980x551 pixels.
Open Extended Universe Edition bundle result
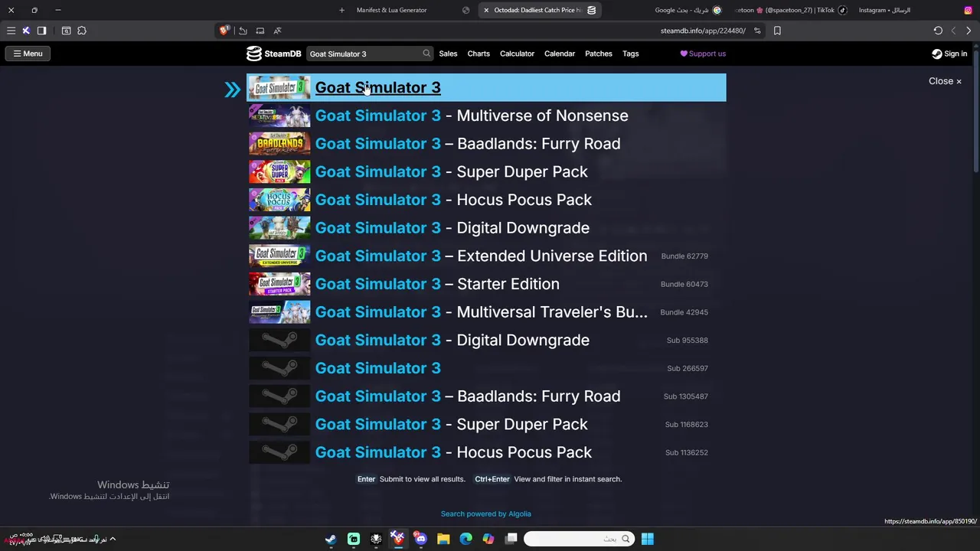[x=486, y=256]
